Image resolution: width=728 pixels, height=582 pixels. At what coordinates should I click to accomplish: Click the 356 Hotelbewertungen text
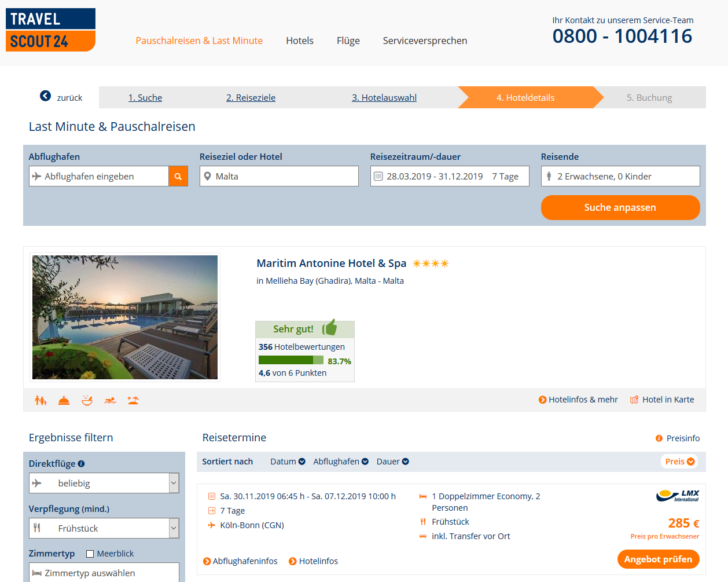[x=302, y=347]
